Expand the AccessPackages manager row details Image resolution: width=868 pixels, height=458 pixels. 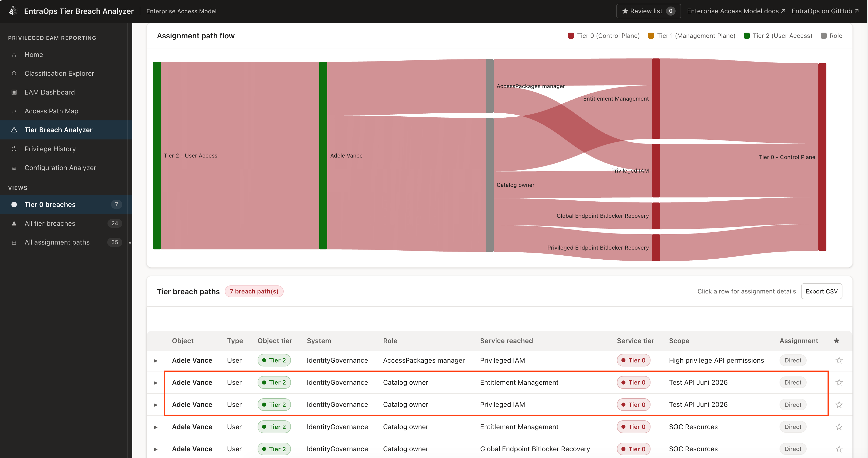(156, 360)
